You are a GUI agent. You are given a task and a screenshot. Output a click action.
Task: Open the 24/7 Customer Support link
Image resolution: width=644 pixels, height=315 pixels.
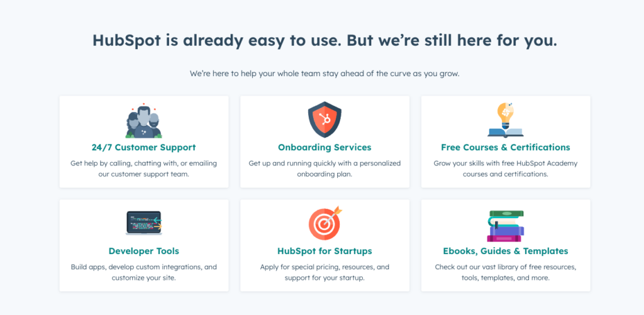tap(144, 147)
